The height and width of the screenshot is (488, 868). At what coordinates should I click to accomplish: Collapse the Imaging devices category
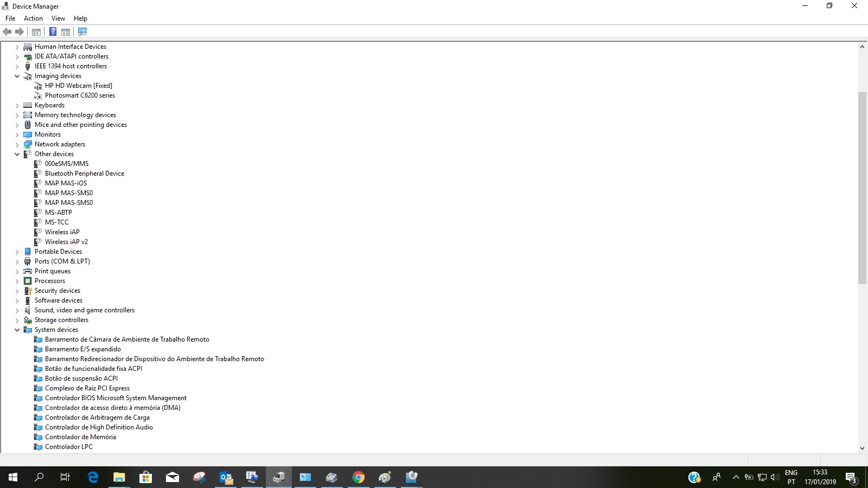click(x=17, y=76)
